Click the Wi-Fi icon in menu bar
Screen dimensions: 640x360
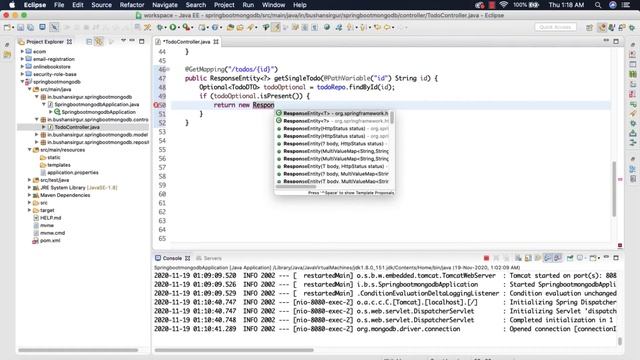pyautogui.click(x=503, y=5)
